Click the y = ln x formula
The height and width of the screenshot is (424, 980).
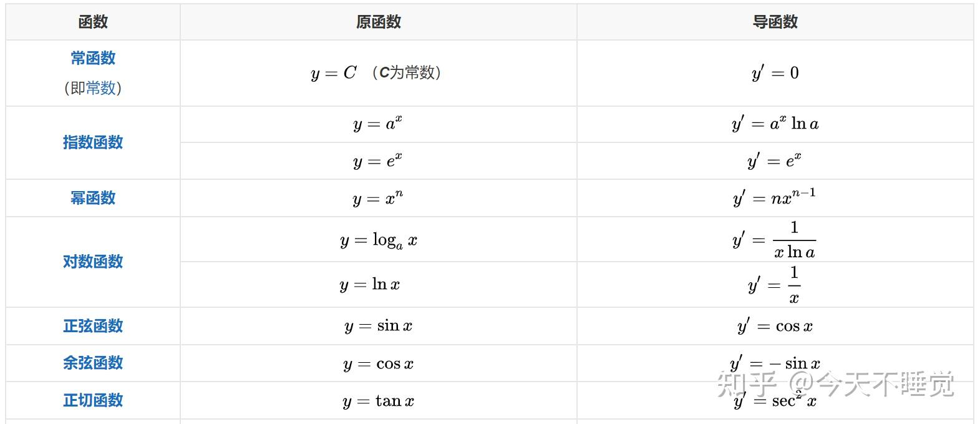(369, 285)
